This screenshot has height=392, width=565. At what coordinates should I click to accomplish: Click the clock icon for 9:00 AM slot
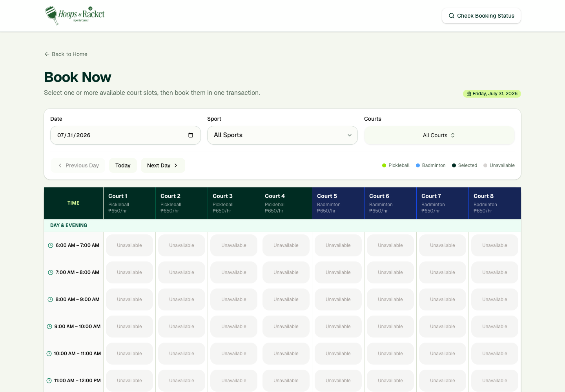click(49, 327)
